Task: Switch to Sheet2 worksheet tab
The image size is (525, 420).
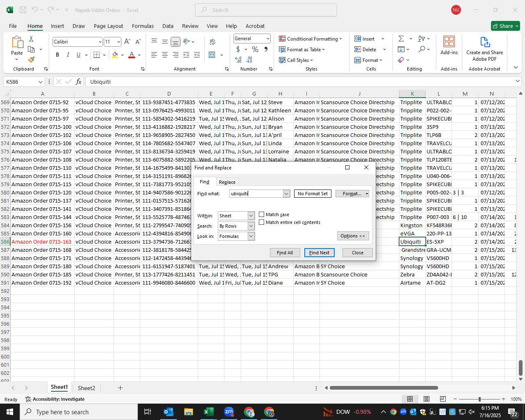Action: coord(87,388)
